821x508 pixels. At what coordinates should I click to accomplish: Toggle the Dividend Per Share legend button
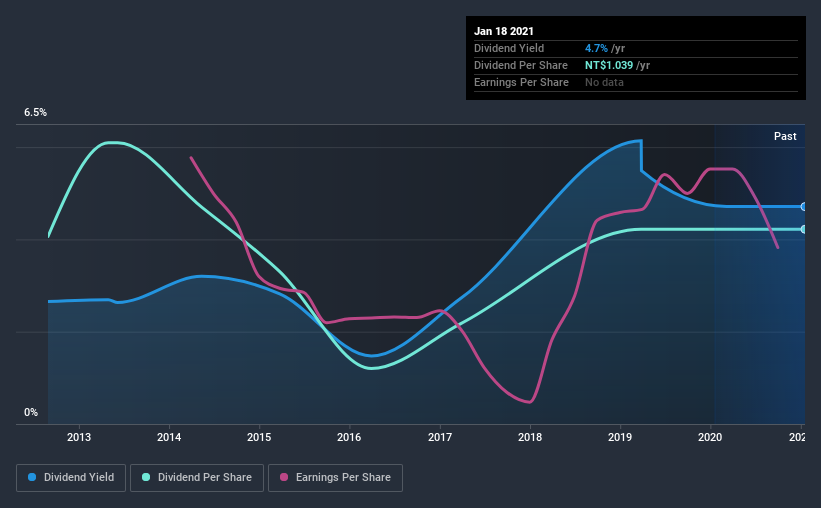pyautogui.click(x=197, y=478)
